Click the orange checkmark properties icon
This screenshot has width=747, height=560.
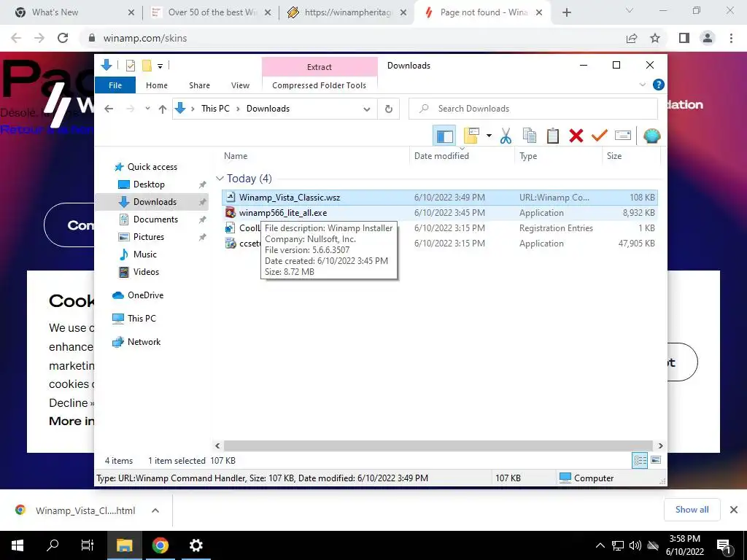pyautogui.click(x=600, y=136)
